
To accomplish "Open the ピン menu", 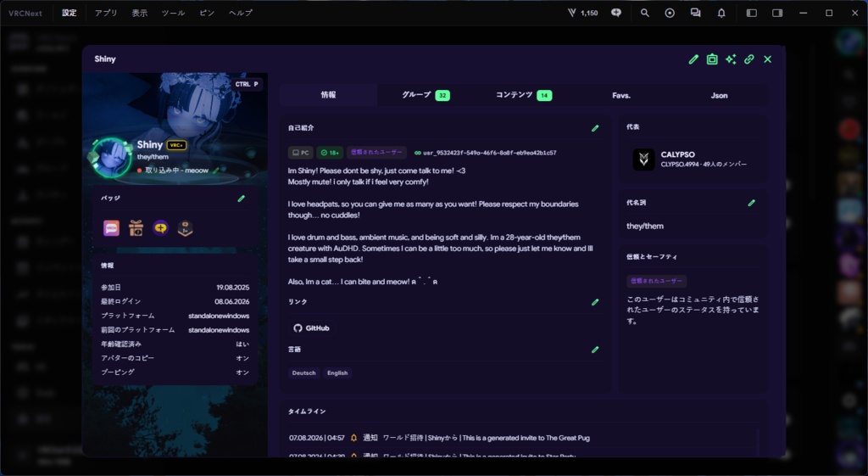I will coord(207,13).
